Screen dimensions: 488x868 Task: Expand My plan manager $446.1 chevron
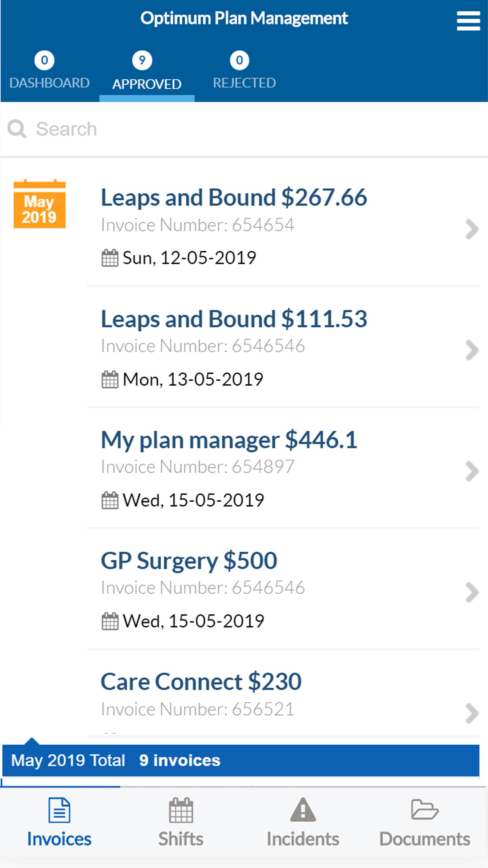(471, 471)
